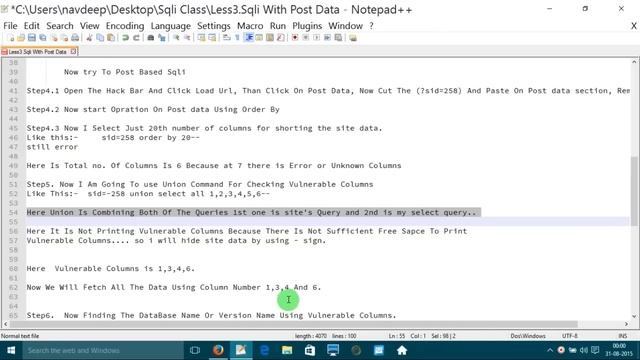Click the vertical scrollbar thumb
This screenshot has width=640, height=360.
[634, 191]
